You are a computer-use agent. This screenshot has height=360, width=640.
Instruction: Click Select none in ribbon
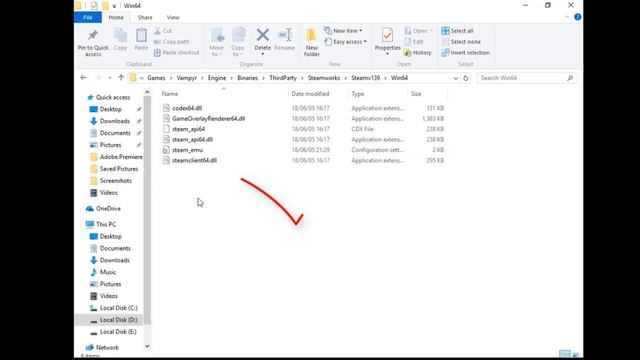tap(461, 42)
